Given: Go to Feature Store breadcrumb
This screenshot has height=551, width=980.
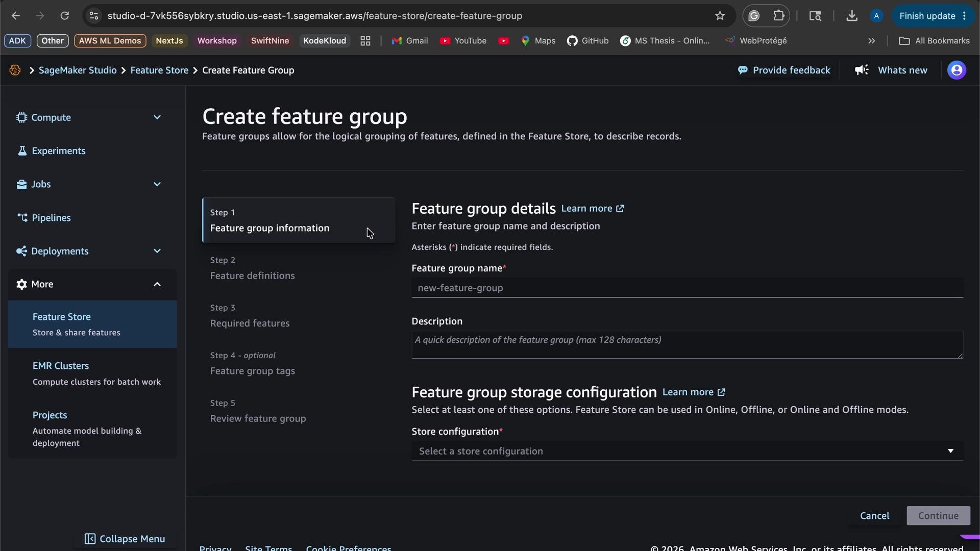Looking at the screenshot, I should tap(159, 70).
